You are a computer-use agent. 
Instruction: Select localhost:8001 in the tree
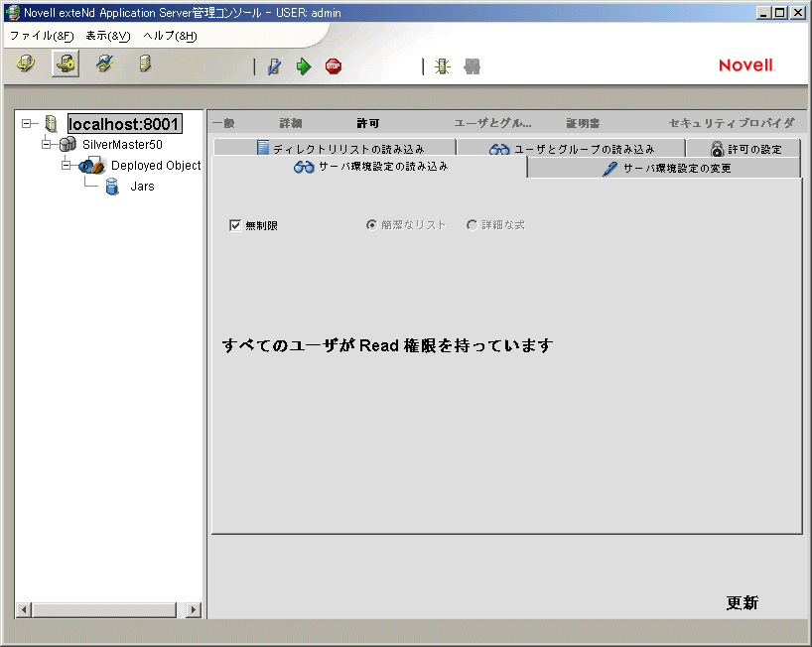pyautogui.click(x=124, y=124)
